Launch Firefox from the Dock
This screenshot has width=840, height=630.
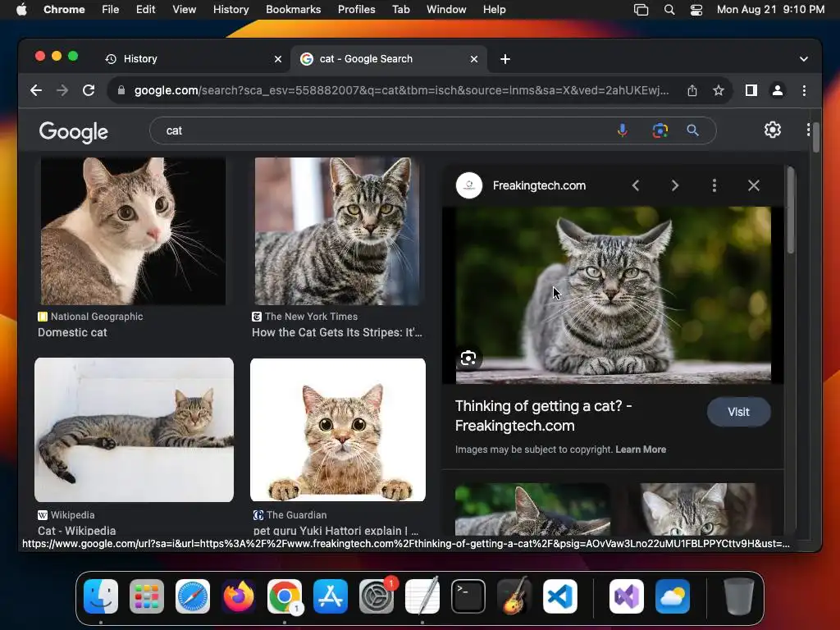click(239, 596)
